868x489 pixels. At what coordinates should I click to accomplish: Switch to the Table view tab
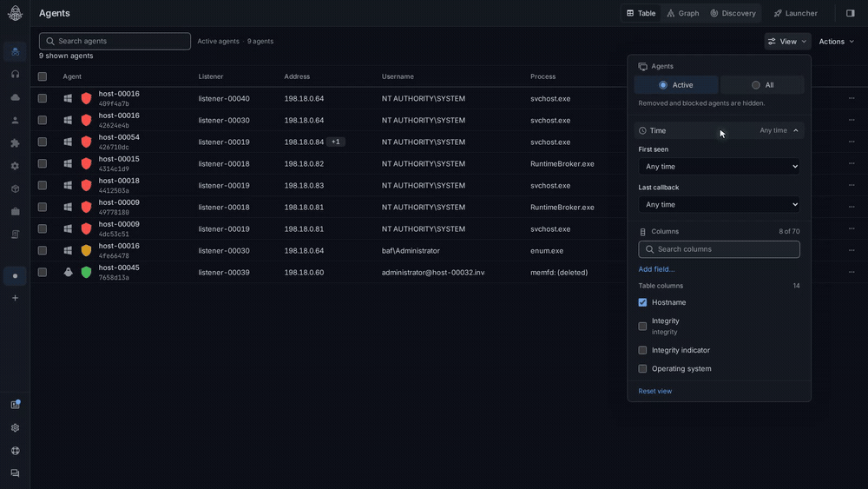tap(641, 13)
